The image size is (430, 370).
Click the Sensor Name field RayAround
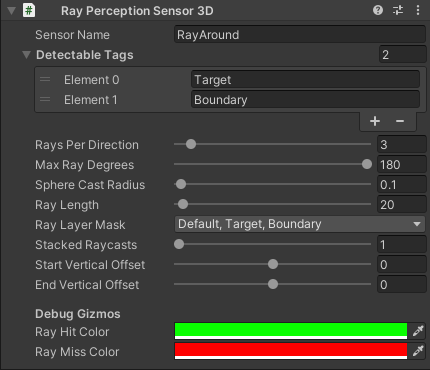(x=300, y=35)
